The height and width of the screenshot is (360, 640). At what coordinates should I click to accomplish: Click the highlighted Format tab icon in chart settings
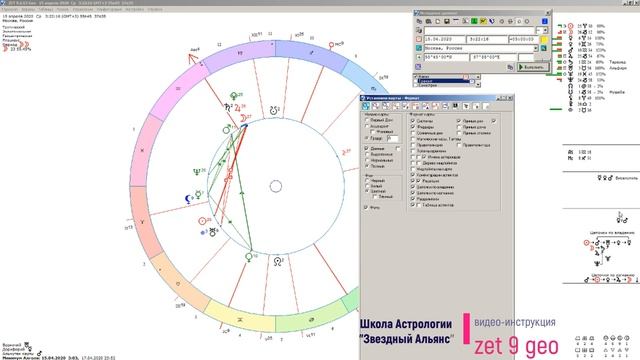[365, 106]
